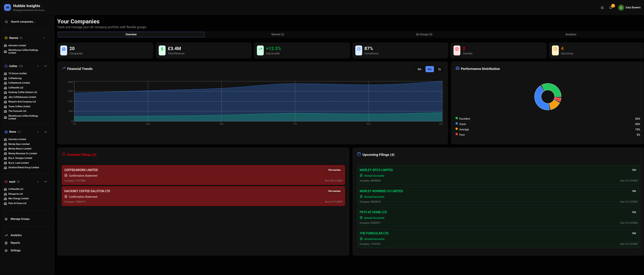
Task: Click the green Excellent legend dot
Action: coord(457,118)
